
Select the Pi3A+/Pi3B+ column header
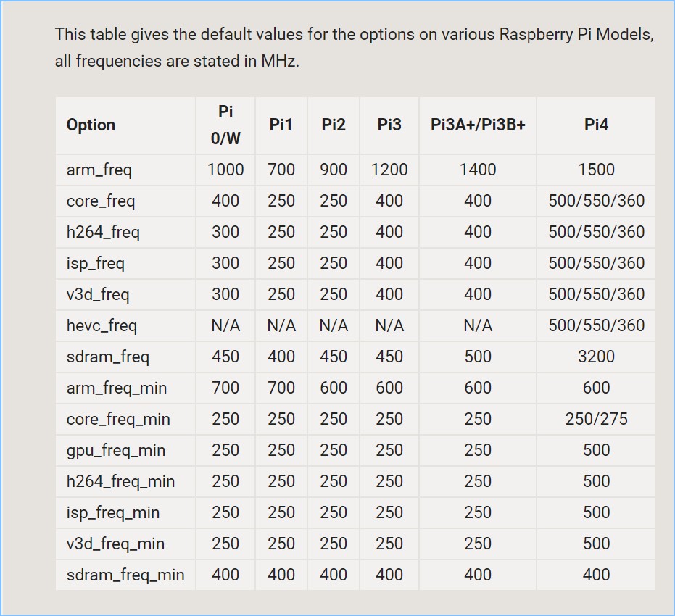(x=478, y=125)
